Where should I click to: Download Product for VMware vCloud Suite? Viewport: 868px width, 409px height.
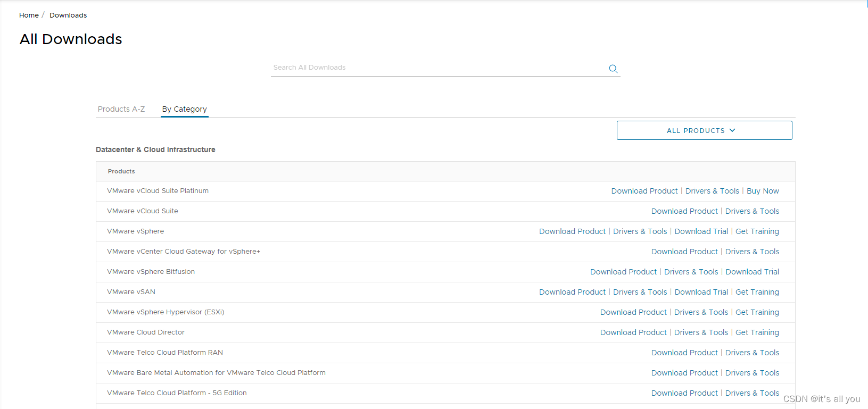(684, 211)
